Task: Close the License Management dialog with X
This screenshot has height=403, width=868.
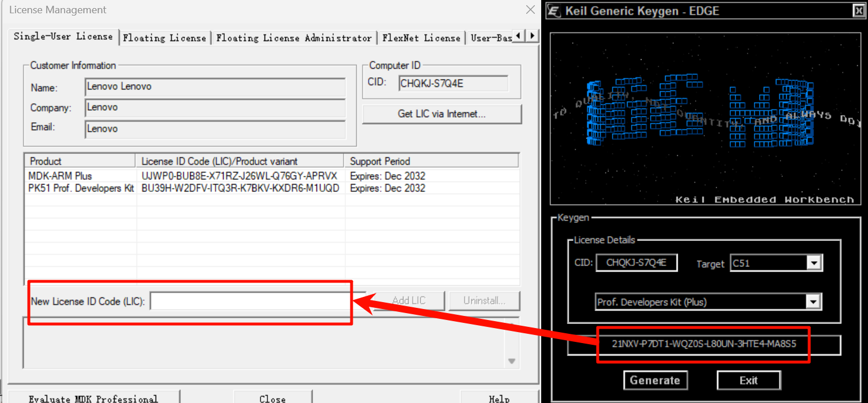Action: coord(530,10)
